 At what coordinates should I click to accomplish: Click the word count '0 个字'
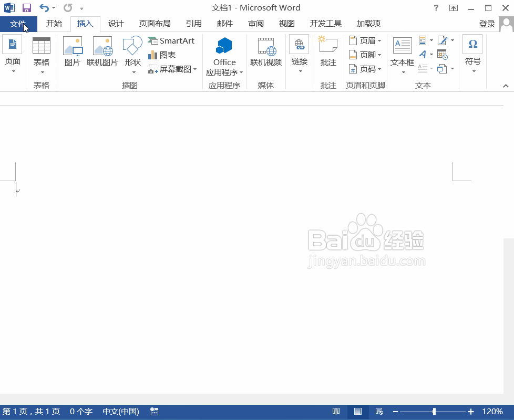(81, 412)
